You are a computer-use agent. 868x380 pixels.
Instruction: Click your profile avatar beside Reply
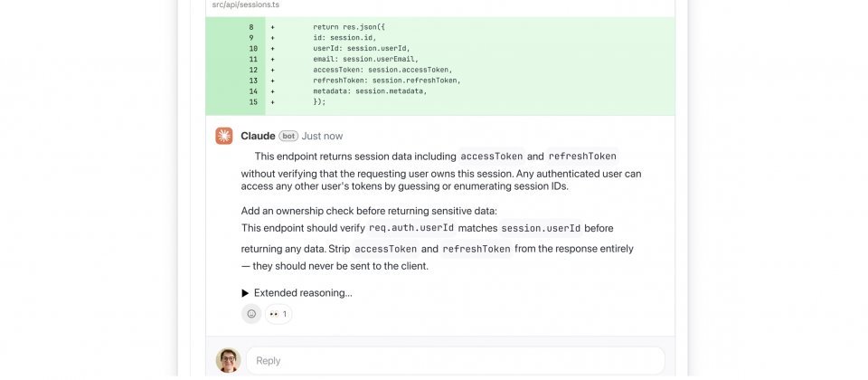pyautogui.click(x=228, y=360)
